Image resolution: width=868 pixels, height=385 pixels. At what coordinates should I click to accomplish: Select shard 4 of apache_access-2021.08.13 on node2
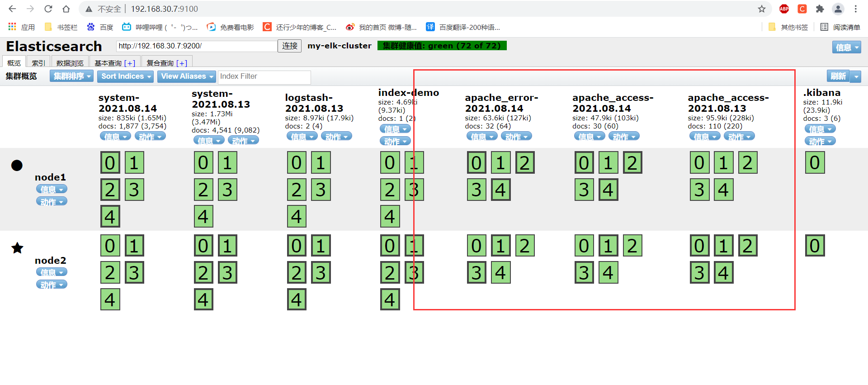tap(723, 272)
